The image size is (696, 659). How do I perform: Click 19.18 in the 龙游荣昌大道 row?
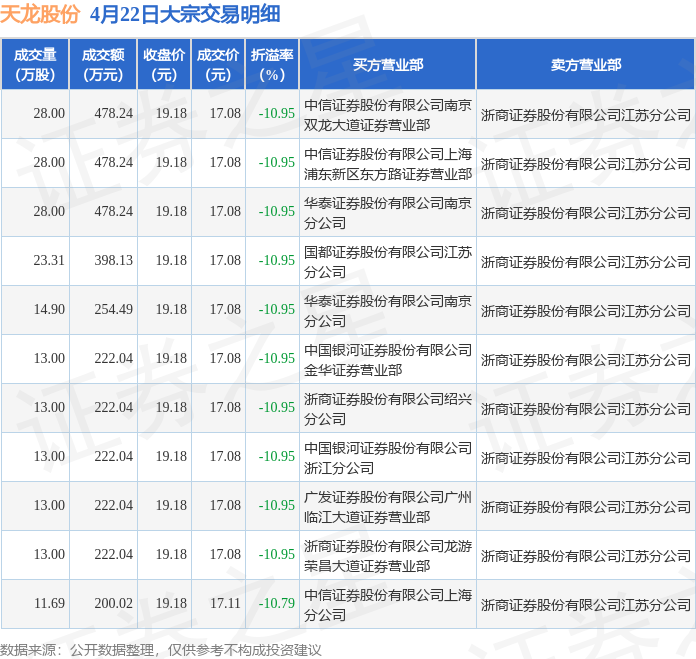tap(171, 554)
